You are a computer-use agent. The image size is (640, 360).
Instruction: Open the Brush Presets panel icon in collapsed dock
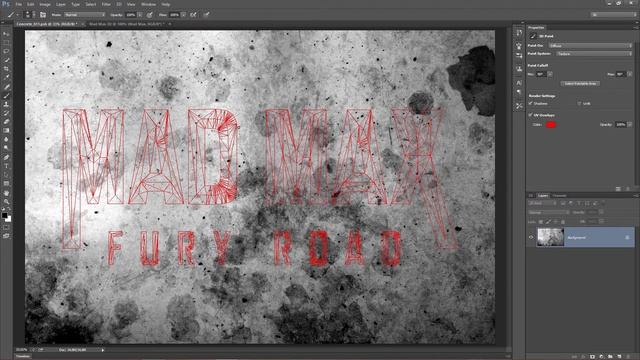[519, 55]
